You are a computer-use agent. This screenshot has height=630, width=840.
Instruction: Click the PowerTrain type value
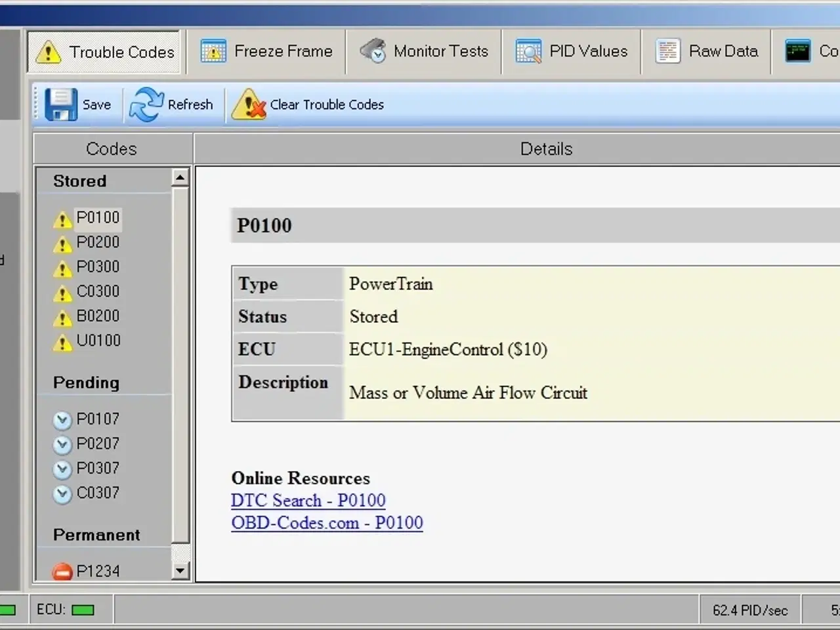[x=391, y=284]
